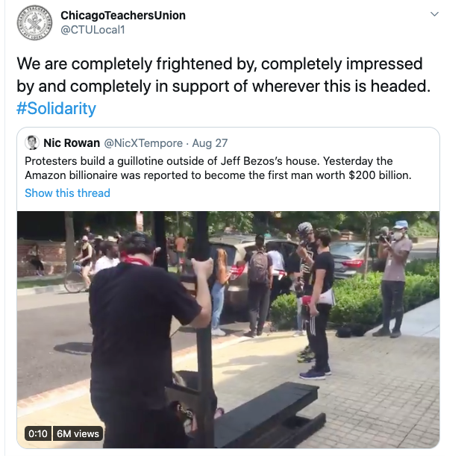Open Nic Rowan's small profile picture
Screen dimensions: 476x461
point(32,142)
